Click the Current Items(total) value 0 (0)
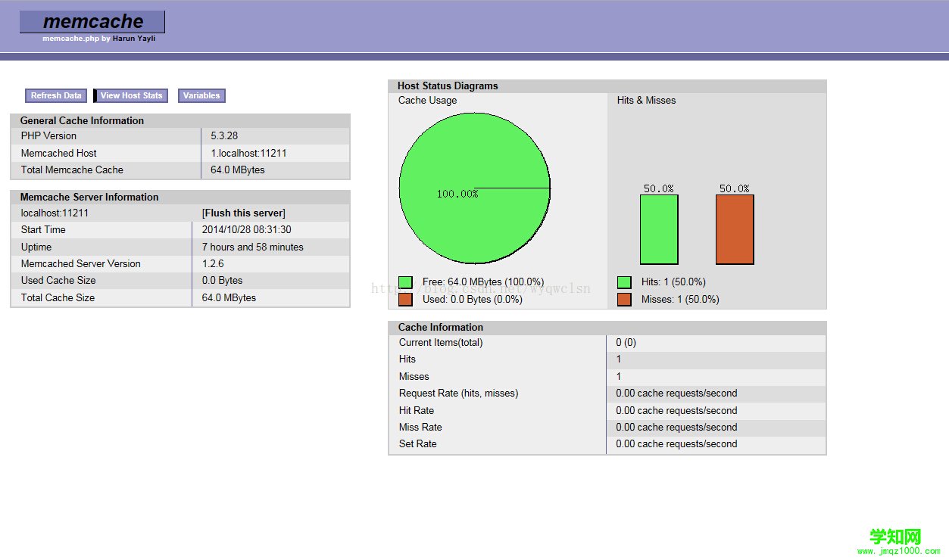949x560 pixels. click(x=626, y=343)
